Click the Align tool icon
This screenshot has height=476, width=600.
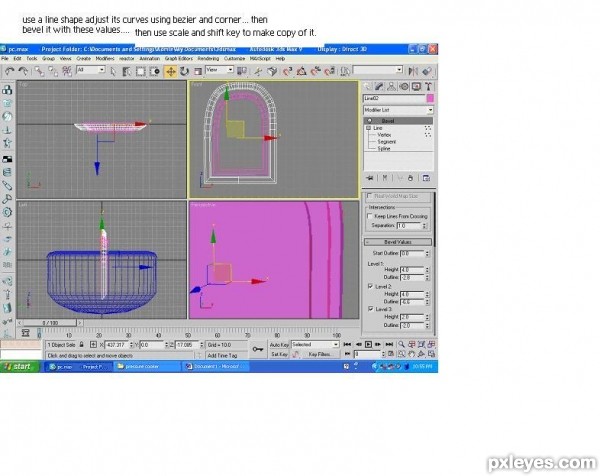point(427,71)
